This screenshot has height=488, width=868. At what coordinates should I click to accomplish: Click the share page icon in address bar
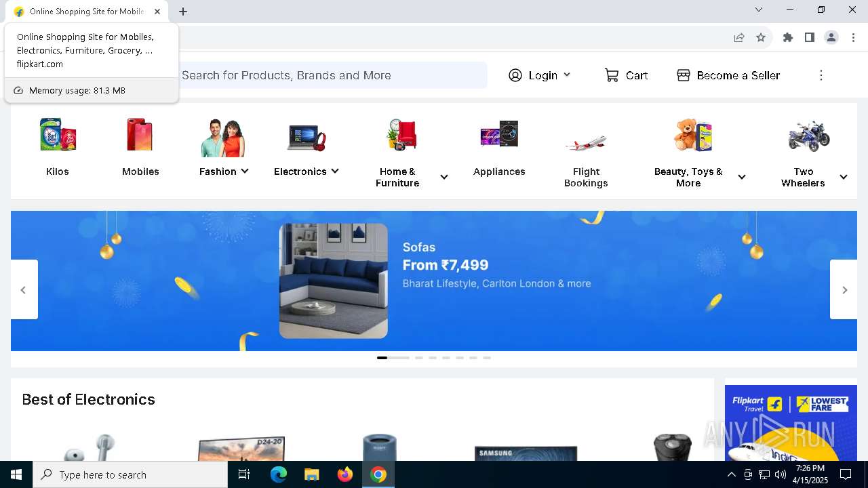click(x=739, y=37)
